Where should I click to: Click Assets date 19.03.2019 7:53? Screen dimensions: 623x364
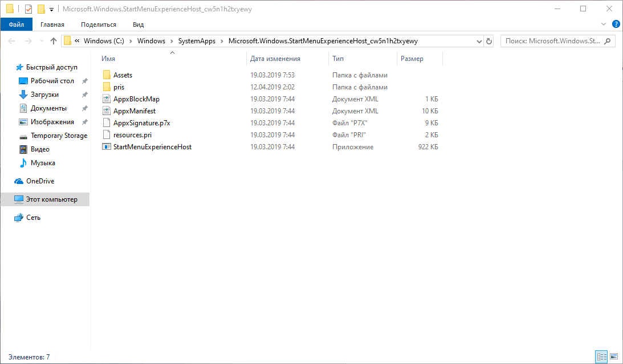[272, 75]
